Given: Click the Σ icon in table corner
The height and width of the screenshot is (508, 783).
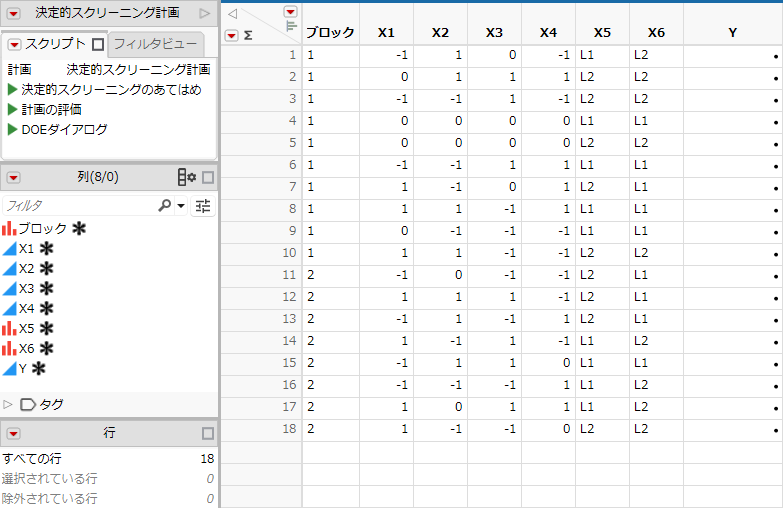Looking at the screenshot, I should (x=248, y=35).
